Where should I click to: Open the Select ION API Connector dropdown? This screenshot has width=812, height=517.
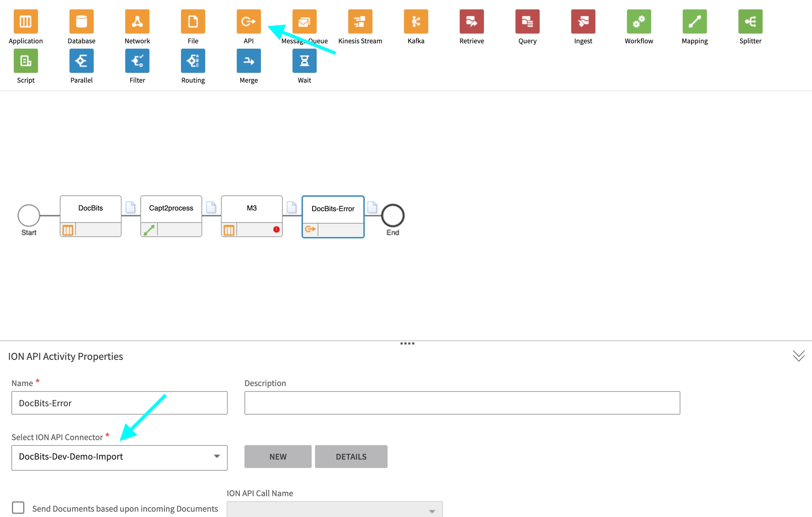(x=119, y=457)
